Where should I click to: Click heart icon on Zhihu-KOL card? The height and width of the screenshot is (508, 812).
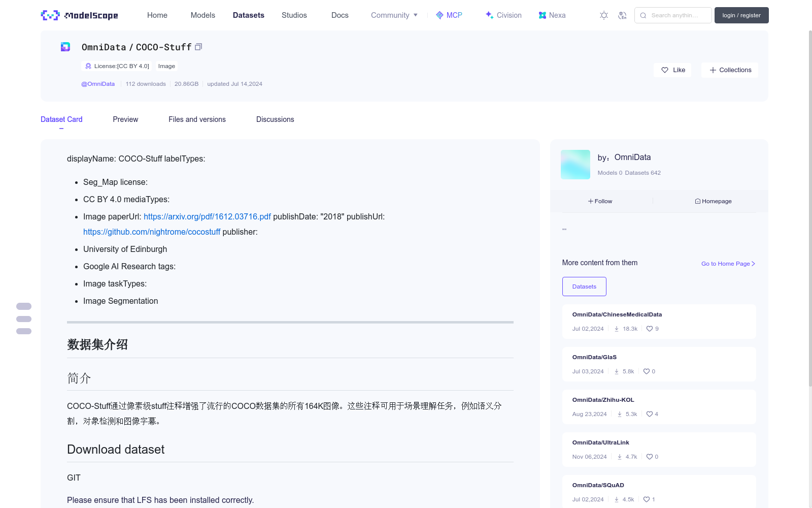(x=650, y=414)
